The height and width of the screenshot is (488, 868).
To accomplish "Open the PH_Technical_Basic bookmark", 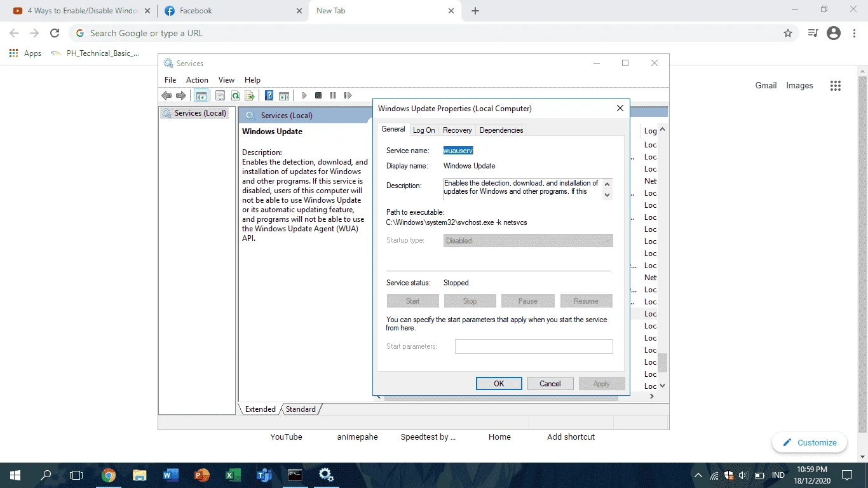I will [x=95, y=53].
